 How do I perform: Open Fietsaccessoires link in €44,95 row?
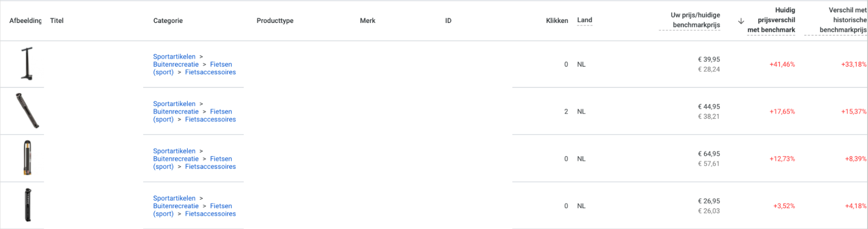210,119
